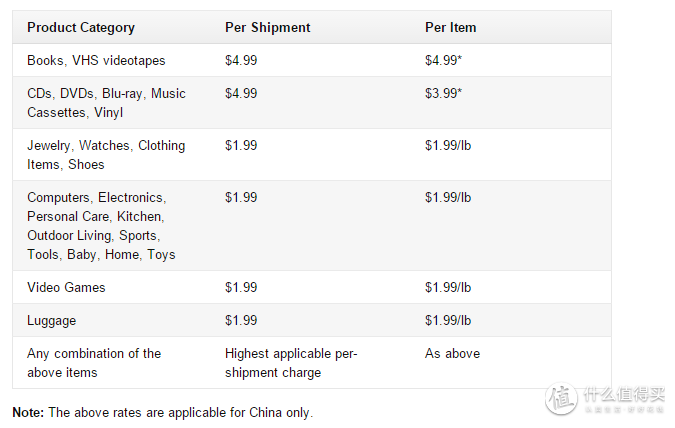Screen dimensions: 675x428
Task: Click the Computers, Electronics category cell
Action: pos(101,226)
